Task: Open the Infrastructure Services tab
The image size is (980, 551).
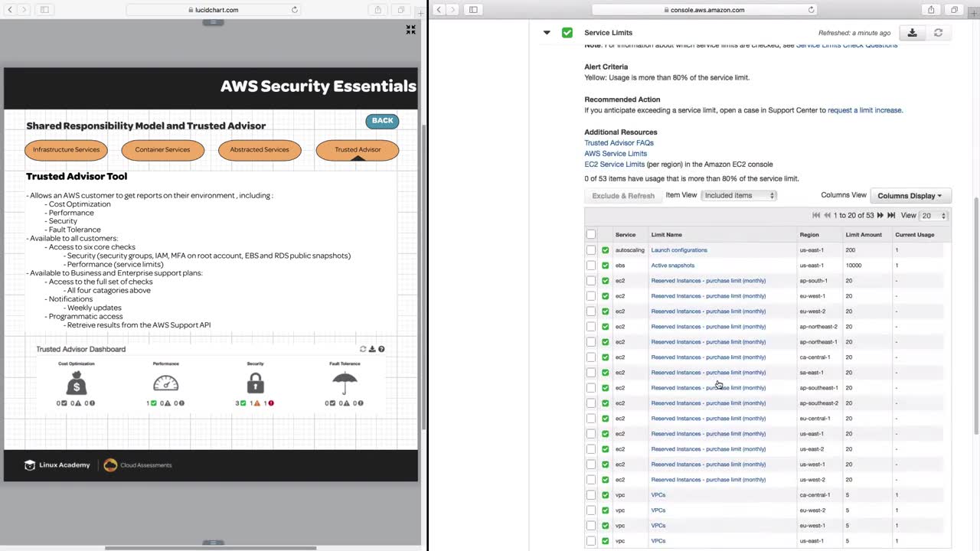Action: 66,150
